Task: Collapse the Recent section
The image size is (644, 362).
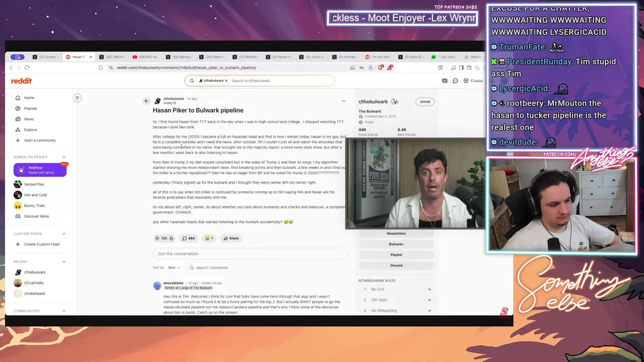Action: [x=64, y=261]
